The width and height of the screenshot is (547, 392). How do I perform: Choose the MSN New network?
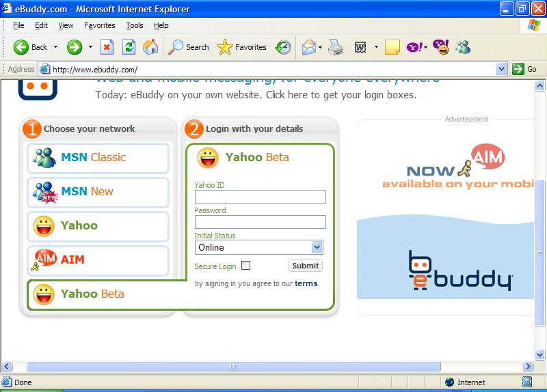coord(98,192)
